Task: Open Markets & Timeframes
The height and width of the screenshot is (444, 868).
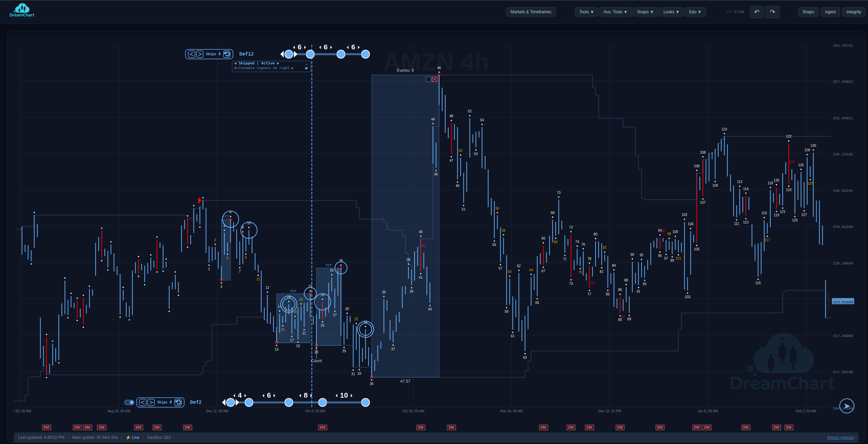Action: pos(531,12)
